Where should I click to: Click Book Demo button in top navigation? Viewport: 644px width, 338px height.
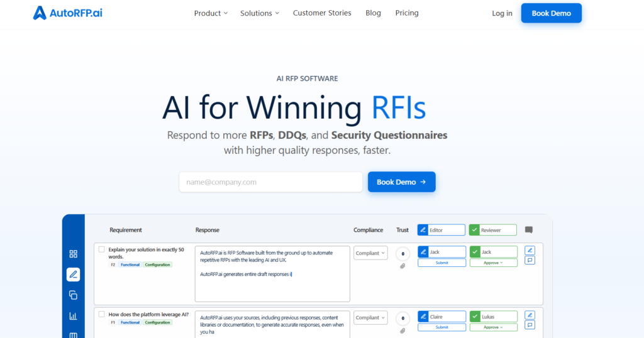(x=551, y=13)
